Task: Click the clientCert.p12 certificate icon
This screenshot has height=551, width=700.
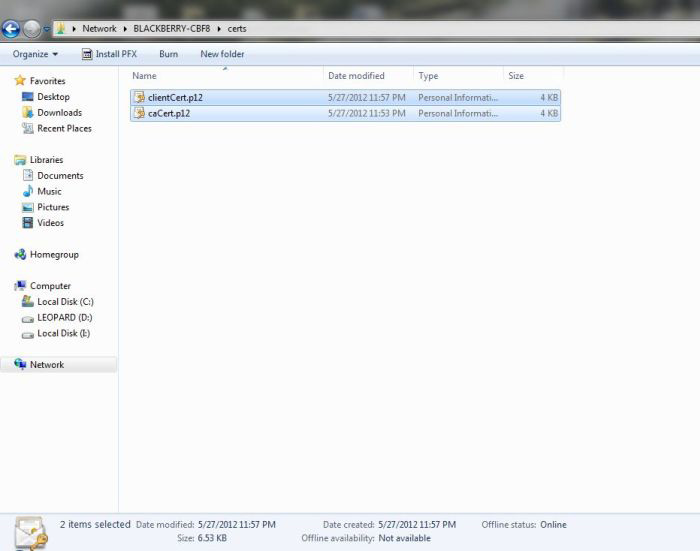Action: coord(139,97)
